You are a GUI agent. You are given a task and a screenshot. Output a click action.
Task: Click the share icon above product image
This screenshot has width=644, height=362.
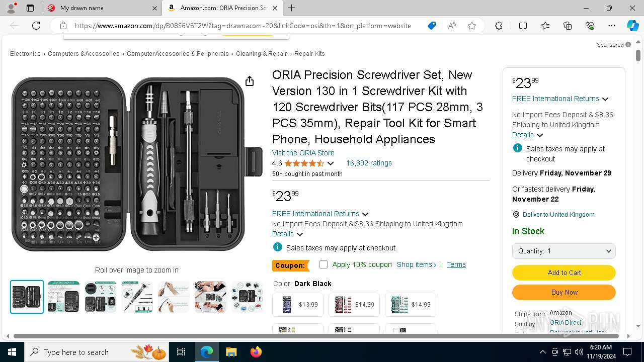(x=250, y=81)
